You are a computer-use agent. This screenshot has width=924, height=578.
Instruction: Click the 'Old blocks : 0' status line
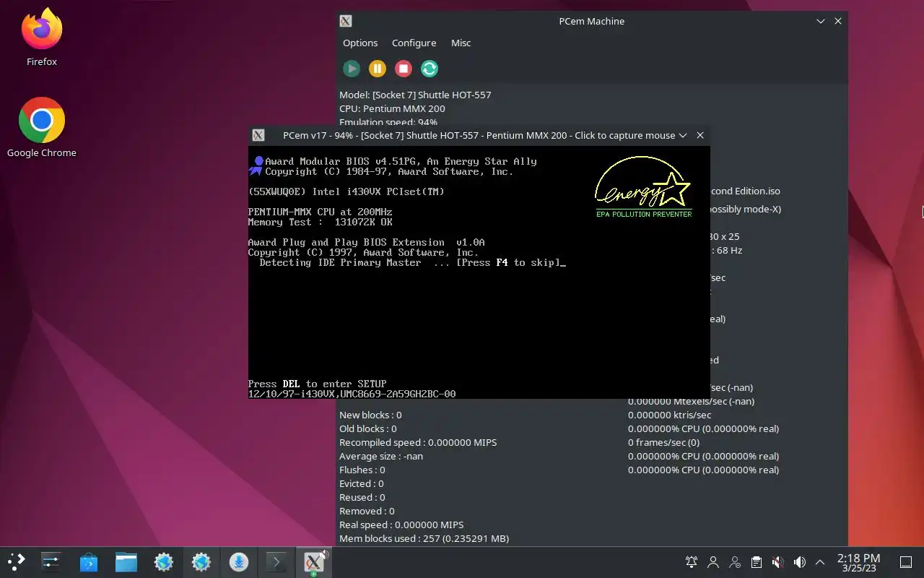click(x=368, y=428)
